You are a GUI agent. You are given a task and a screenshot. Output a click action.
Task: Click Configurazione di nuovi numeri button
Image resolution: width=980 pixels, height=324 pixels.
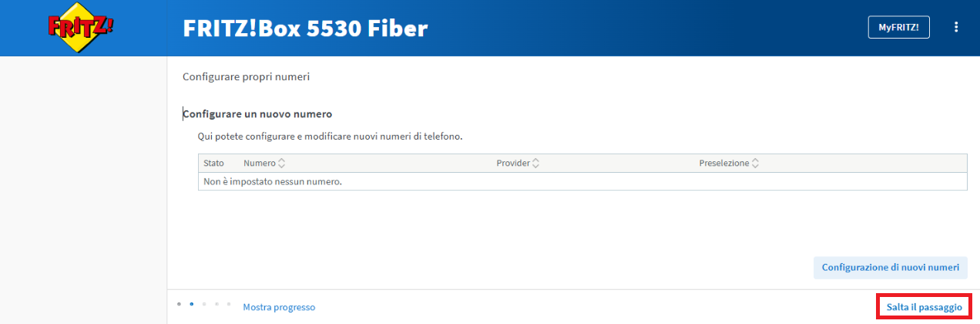[x=891, y=268]
